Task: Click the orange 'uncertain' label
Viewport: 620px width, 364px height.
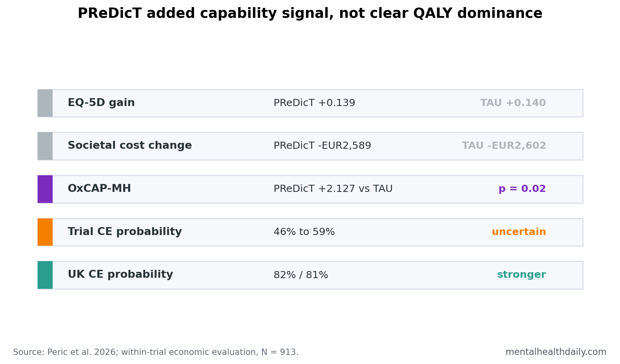Action: click(519, 232)
